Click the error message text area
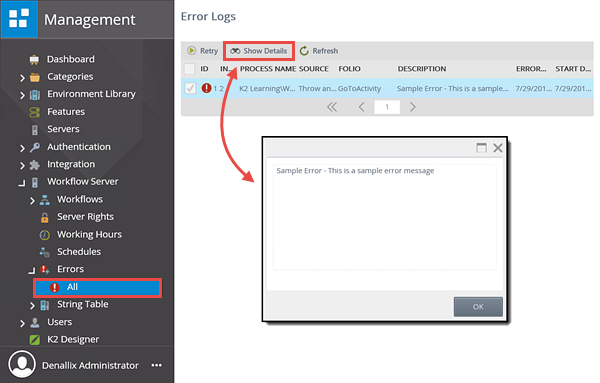This screenshot has width=600, height=383. (x=385, y=217)
